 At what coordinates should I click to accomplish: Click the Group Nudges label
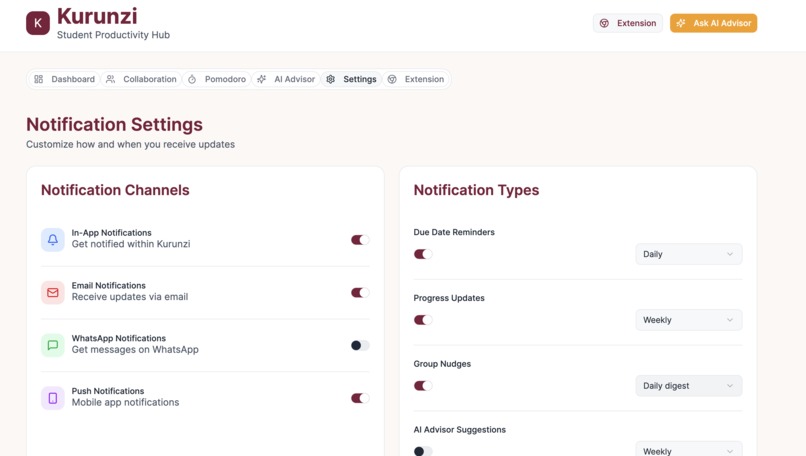(443, 364)
